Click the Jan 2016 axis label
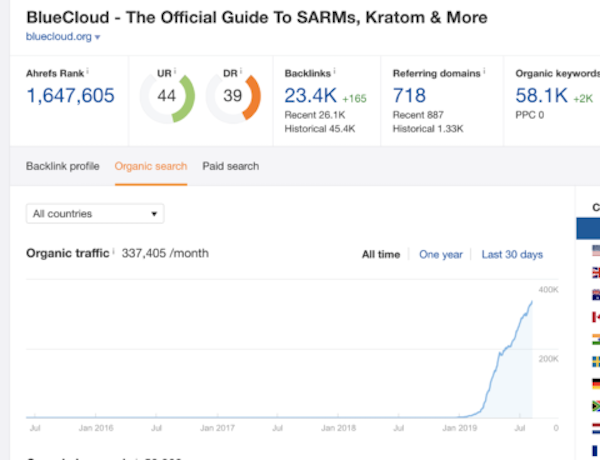Image resolution: width=600 pixels, height=460 pixels. (x=96, y=428)
